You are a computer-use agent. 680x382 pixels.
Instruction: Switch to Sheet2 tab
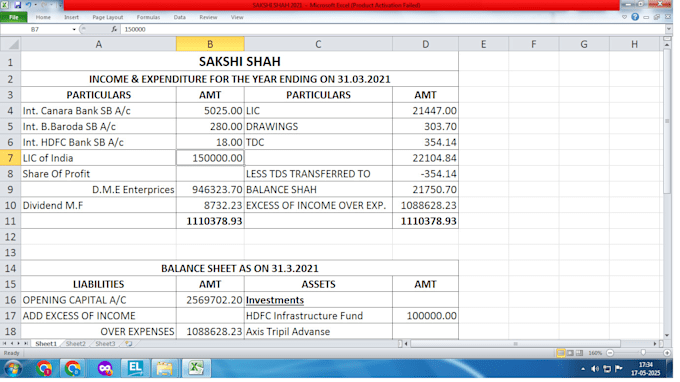(75, 344)
